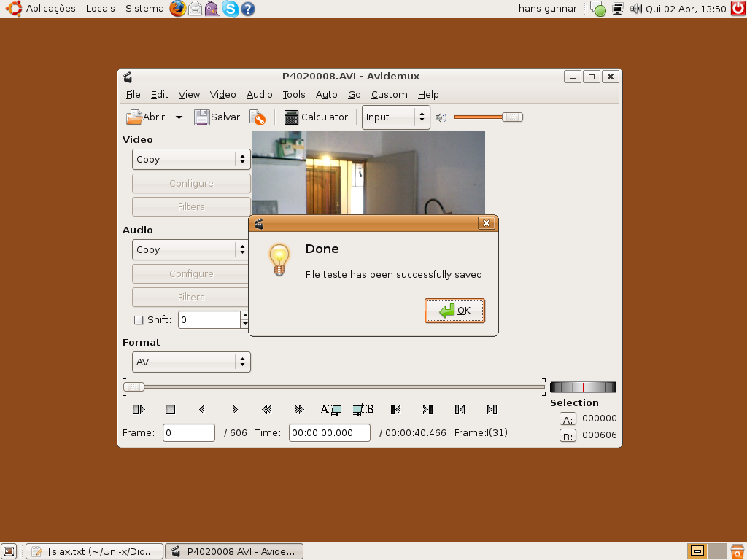The width and height of the screenshot is (747, 560).
Task: Click the audio Shift value field
Action: click(x=209, y=319)
